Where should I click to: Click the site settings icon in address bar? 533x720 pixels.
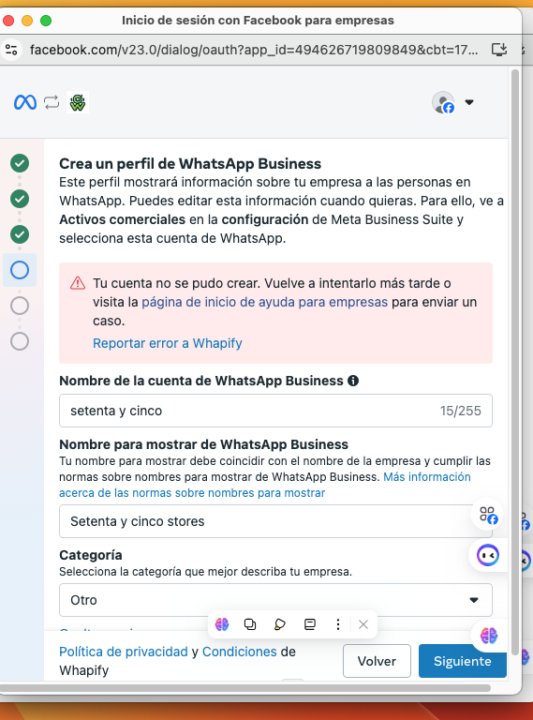(x=11, y=49)
